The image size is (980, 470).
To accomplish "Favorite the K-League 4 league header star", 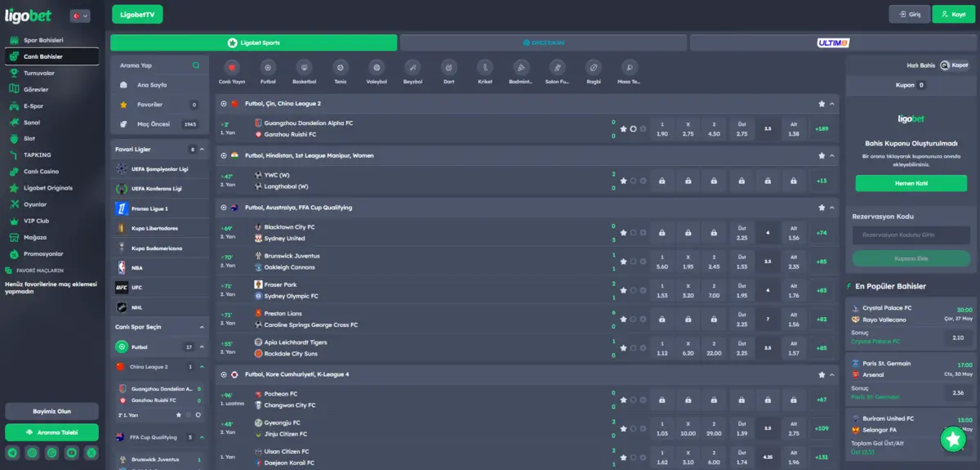I will point(822,374).
